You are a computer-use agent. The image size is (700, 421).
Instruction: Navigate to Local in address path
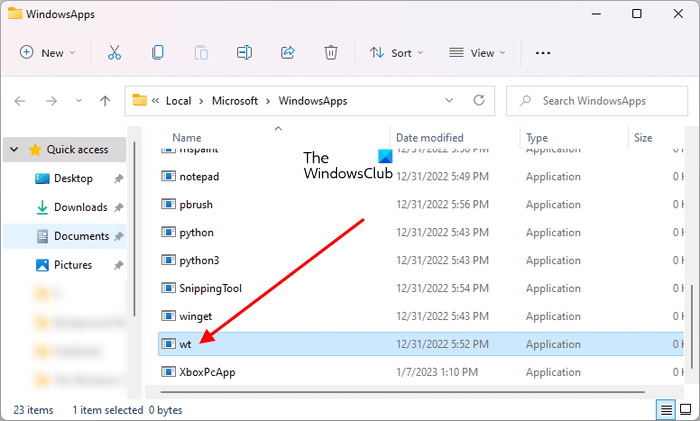click(179, 101)
